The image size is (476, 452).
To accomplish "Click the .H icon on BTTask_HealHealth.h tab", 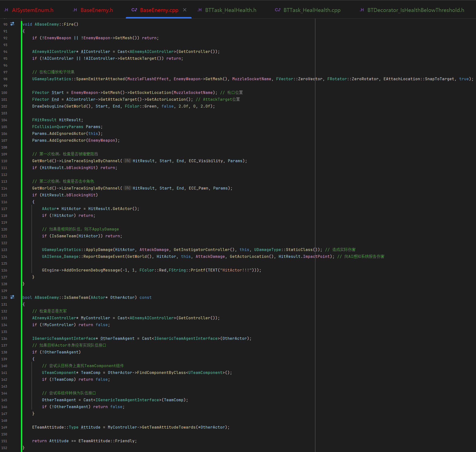I will (x=200, y=10).
